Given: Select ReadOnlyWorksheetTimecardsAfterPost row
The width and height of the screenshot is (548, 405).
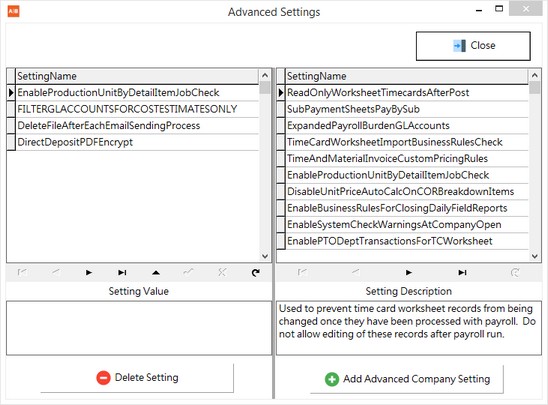Looking at the screenshot, I should pos(407,93).
